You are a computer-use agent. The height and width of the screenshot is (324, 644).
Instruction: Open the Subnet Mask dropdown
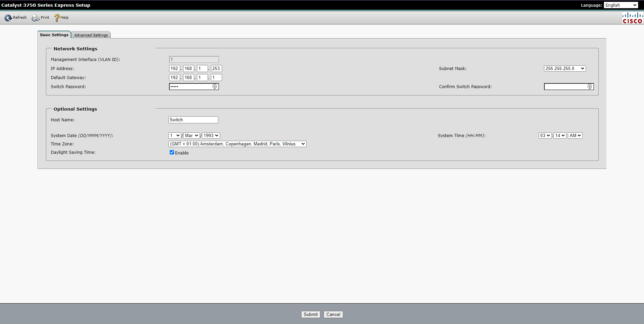coord(565,69)
